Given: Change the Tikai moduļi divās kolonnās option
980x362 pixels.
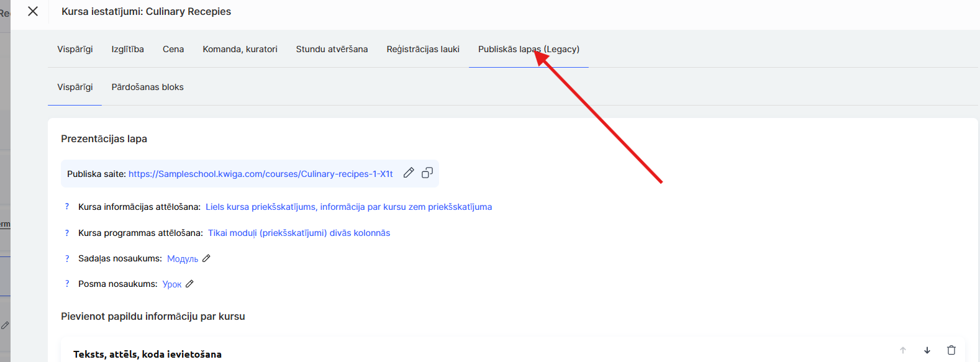Looking at the screenshot, I should [x=299, y=233].
